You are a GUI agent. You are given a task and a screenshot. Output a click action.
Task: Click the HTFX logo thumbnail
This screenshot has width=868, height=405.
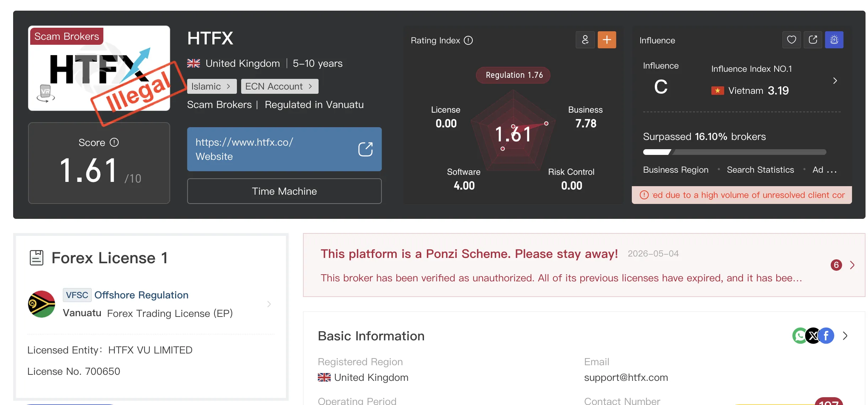point(99,68)
